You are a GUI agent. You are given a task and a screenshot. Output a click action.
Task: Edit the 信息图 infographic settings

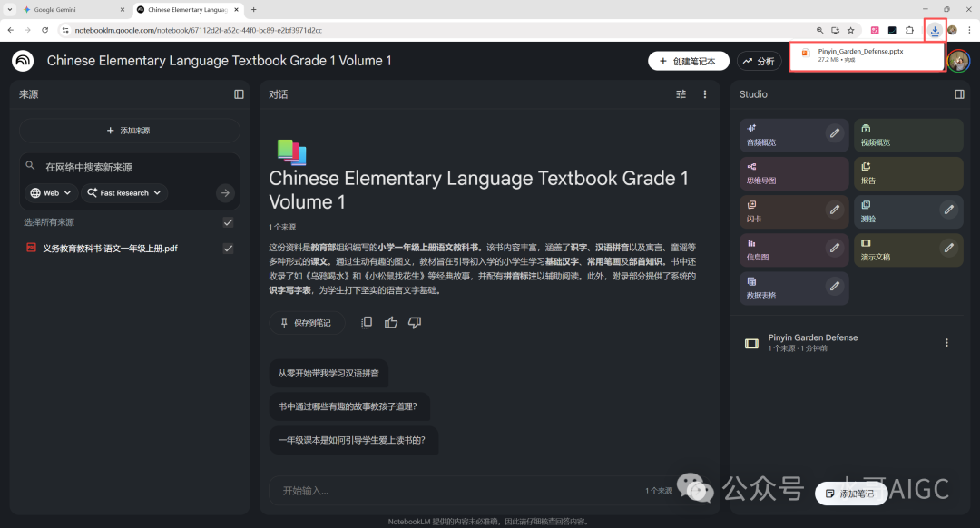[x=835, y=248]
